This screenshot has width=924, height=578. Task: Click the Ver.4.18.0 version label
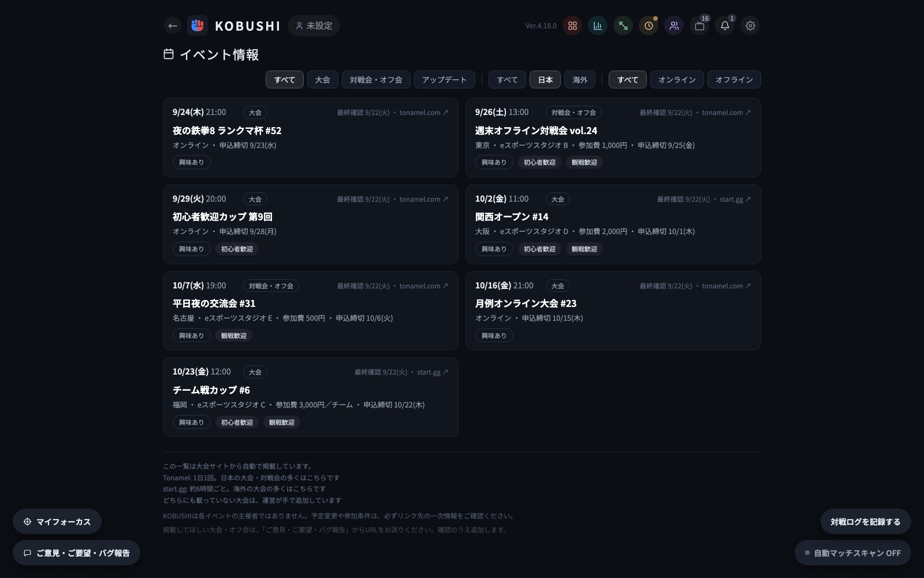tap(541, 26)
